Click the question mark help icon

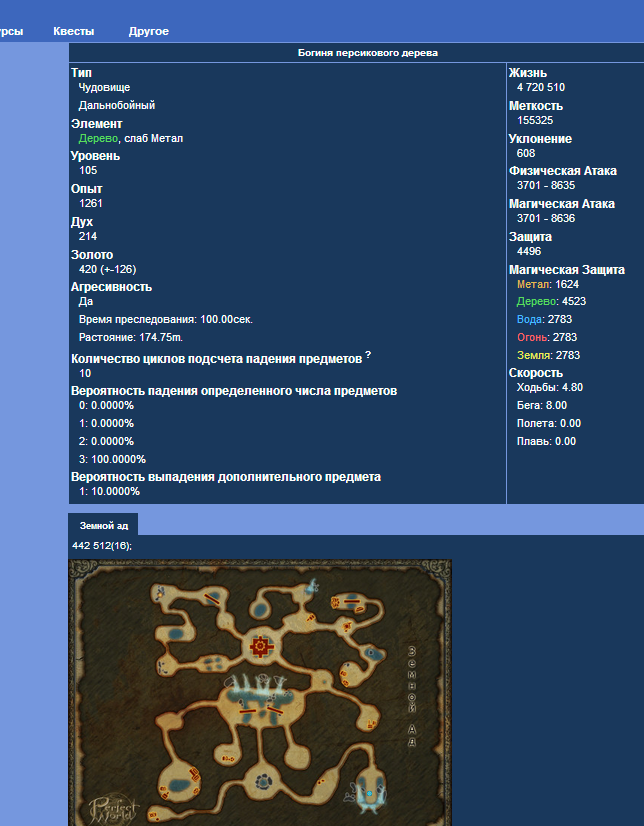(x=368, y=356)
